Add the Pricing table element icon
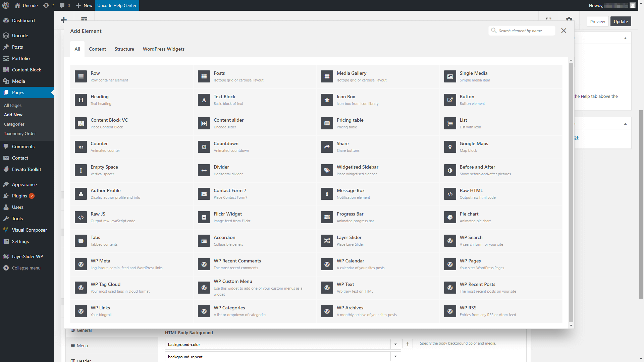 (327, 123)
